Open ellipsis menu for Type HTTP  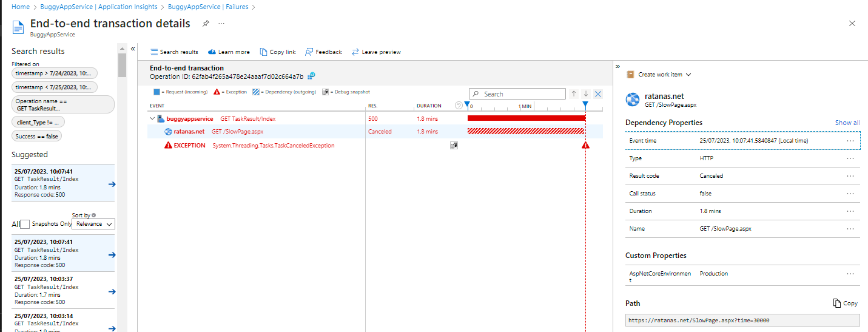tap(850, 158)
